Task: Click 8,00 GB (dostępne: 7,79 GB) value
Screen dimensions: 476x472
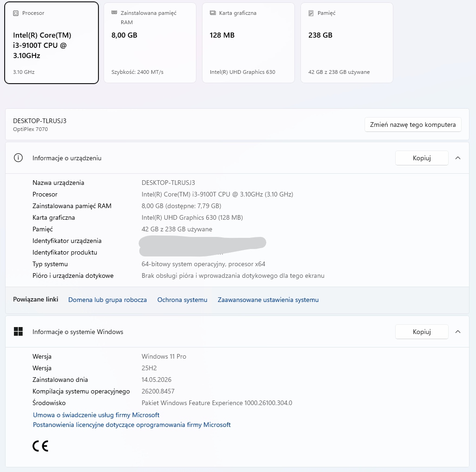Action: click(181, 206)
